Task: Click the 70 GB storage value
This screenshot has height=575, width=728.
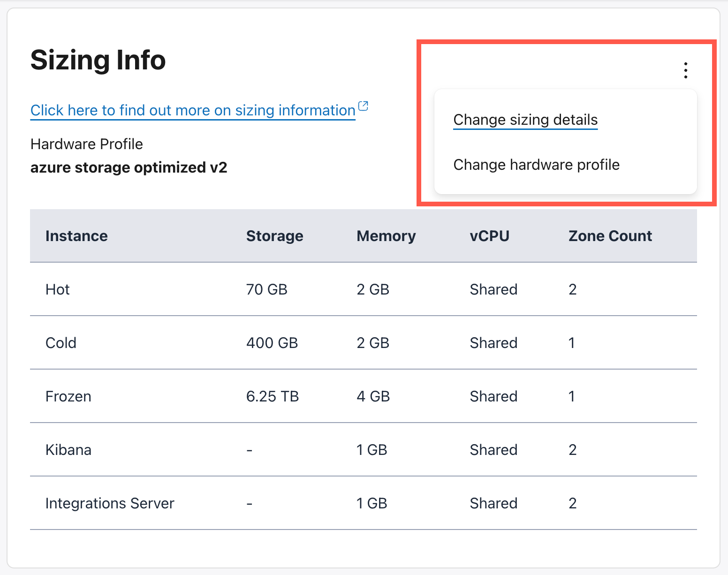Action: point(267,289)
